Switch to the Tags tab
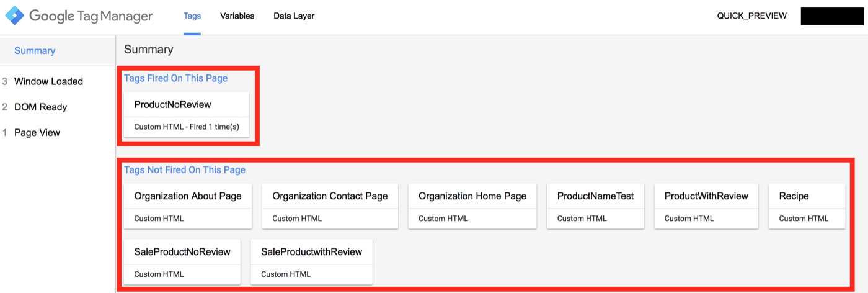The width and height of the screenshot is (868, 293). tap(192, 16)
